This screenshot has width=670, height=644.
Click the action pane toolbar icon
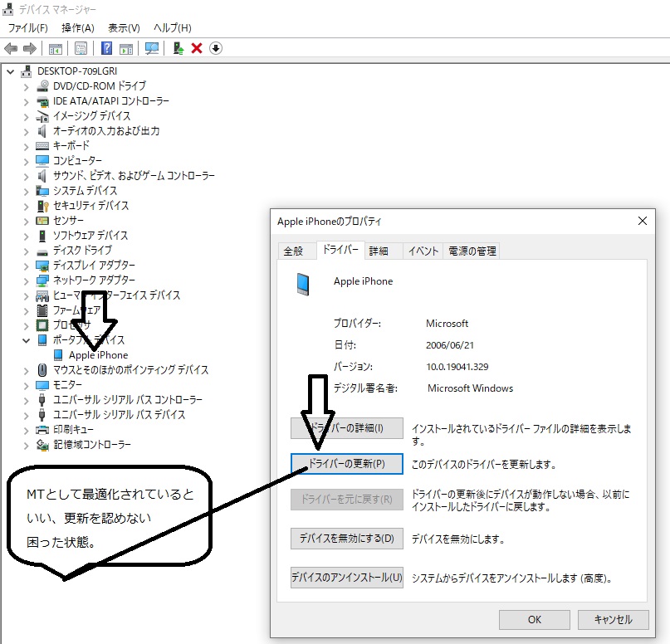click(126, 49)
